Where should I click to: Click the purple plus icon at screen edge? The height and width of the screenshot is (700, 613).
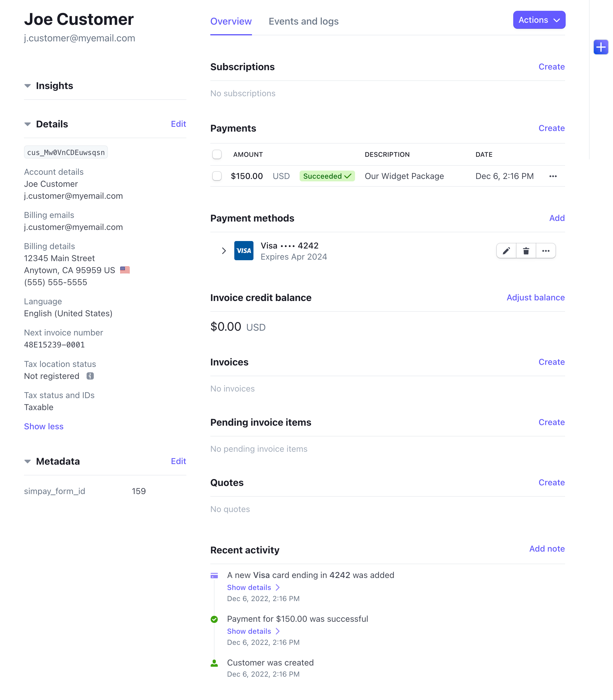[601, 47]
